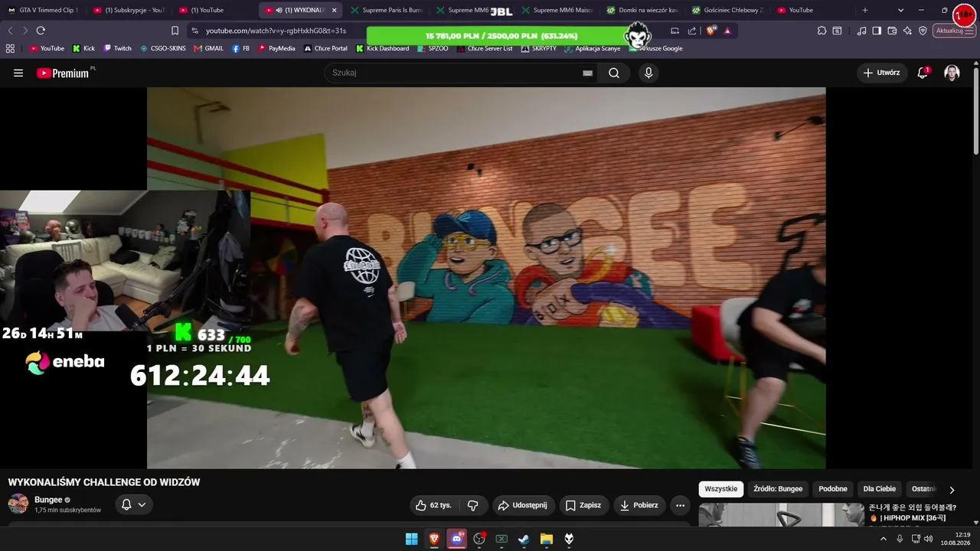Click the Udostępnij share button
The image size is (980, 551).
point(523,505)
